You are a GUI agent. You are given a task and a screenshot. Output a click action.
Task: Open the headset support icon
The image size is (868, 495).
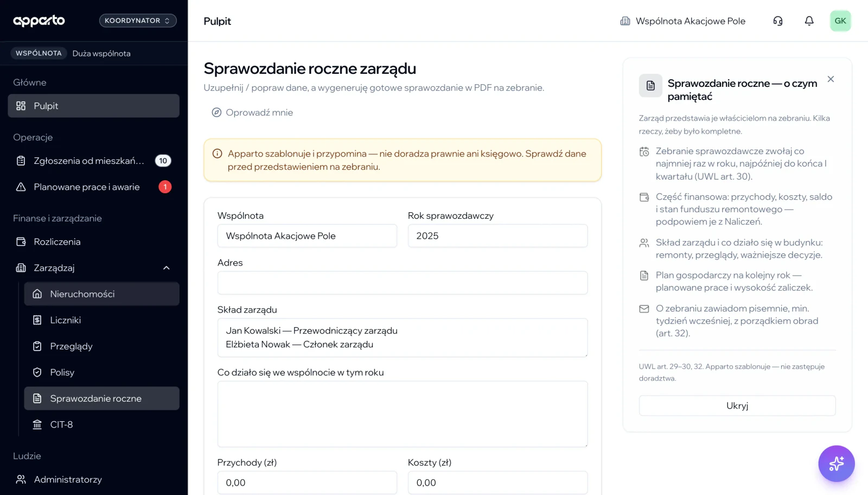777,21
